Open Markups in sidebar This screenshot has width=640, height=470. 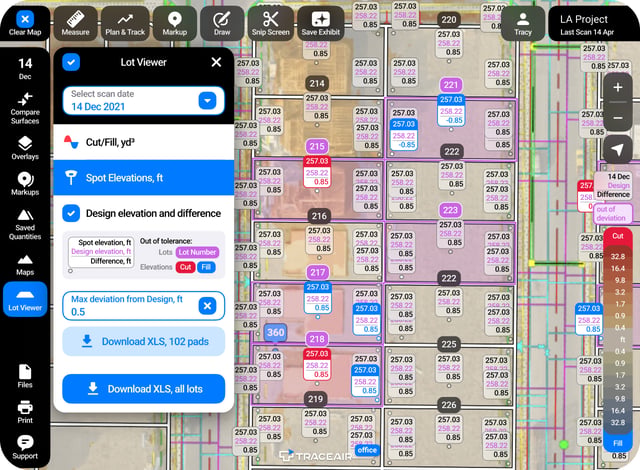[25, 184]
